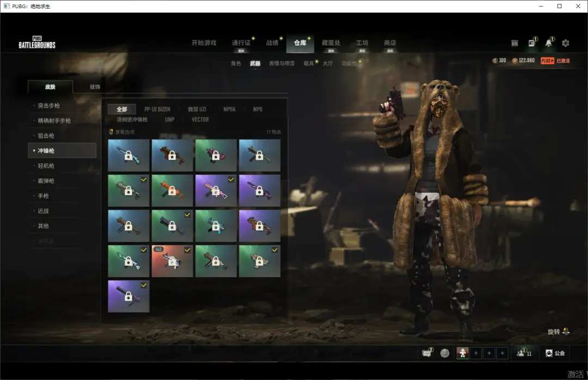Image resolution: width=588 pixels, height=380 pixels.
Task: Filter skins by UMP
Action: [170, 119]
